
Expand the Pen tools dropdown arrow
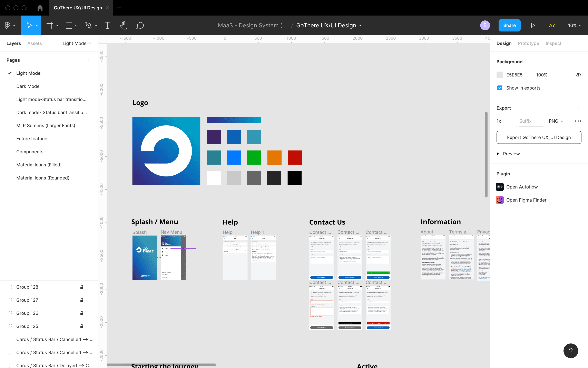click(x=96, y=26)
